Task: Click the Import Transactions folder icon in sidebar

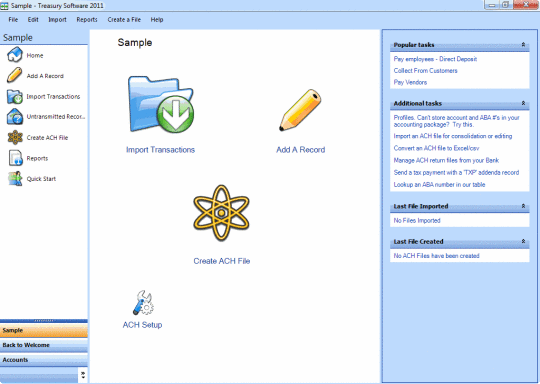Action: (x=15, y=96)
